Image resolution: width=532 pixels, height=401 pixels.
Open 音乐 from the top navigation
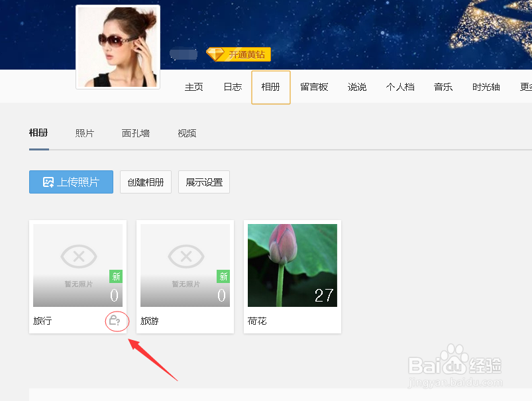443,86
